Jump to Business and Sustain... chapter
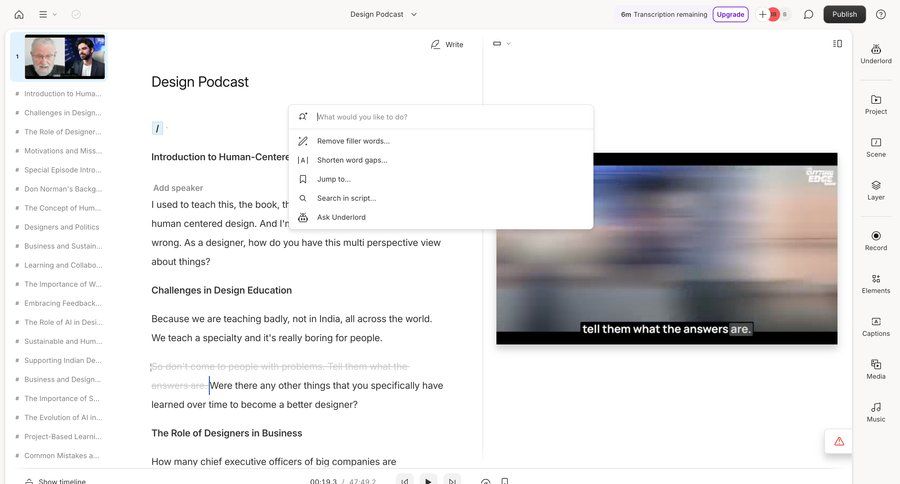900x484 pixels. [x=63, y=246]
